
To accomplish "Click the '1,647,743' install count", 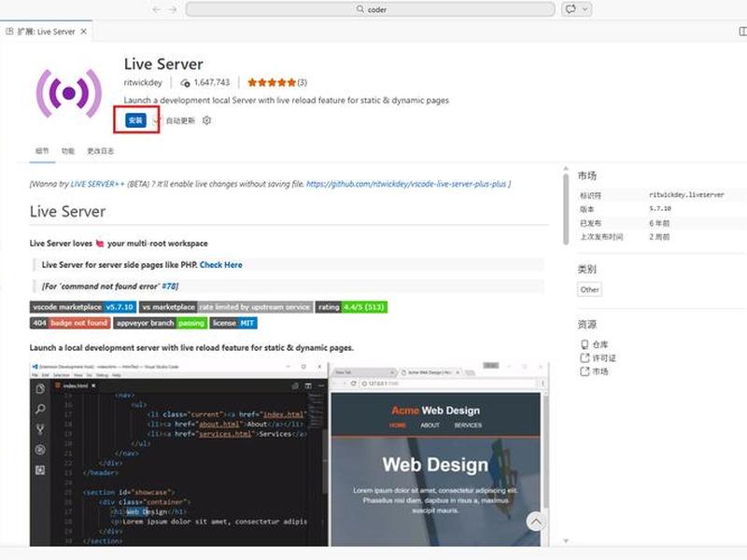I will tap(212, 82).
